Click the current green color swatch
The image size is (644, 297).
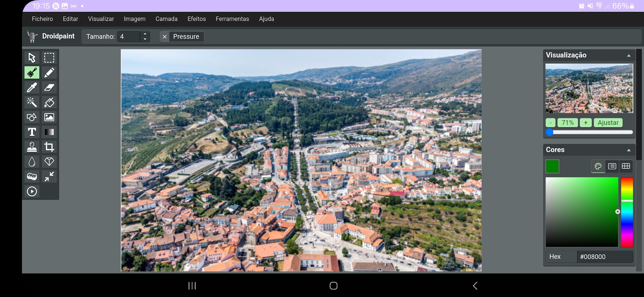click(x=552, y=166)
